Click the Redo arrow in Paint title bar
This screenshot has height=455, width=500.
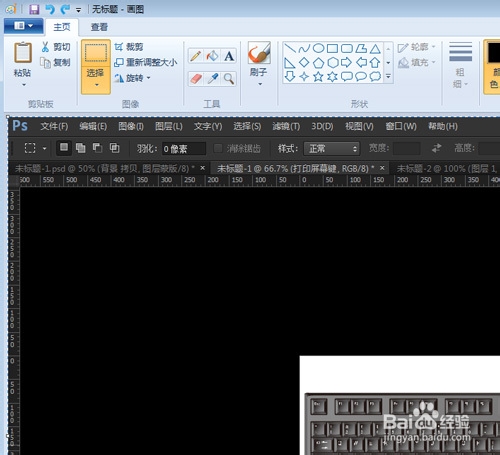tap(65, 9)
